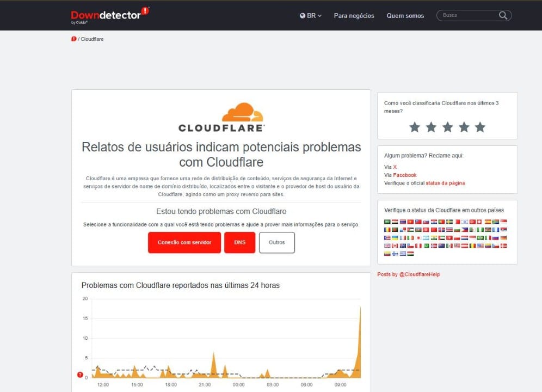Select the Nigeria flag
The width and height of the screenshot is (542, 392).
tap(480, 230)
